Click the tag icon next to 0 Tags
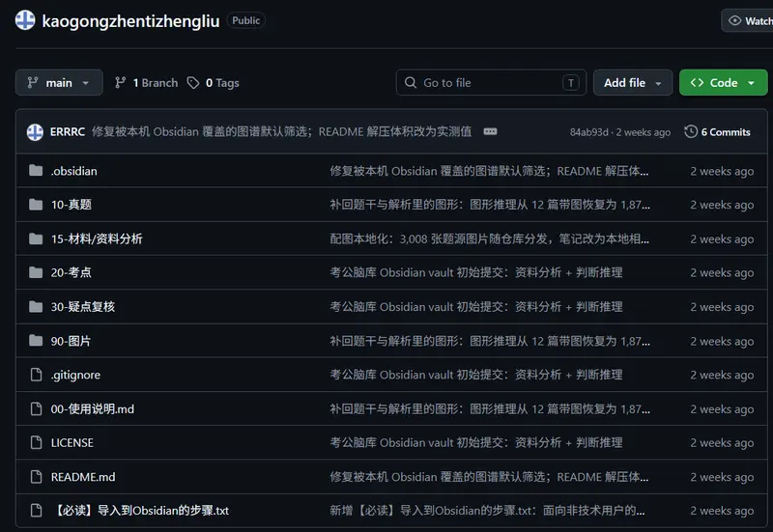 coord(192,83)
